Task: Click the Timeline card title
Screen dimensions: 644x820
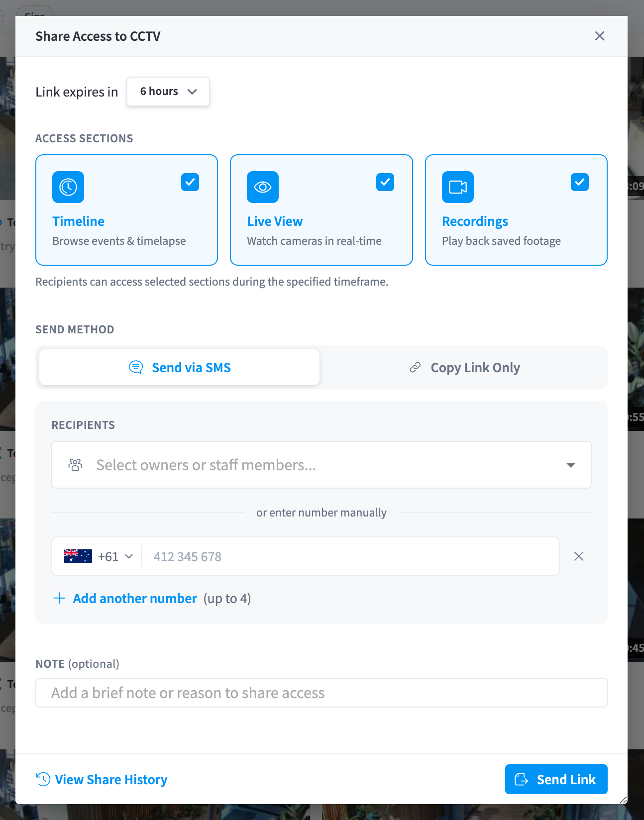Action: click(x=79, y=221)
